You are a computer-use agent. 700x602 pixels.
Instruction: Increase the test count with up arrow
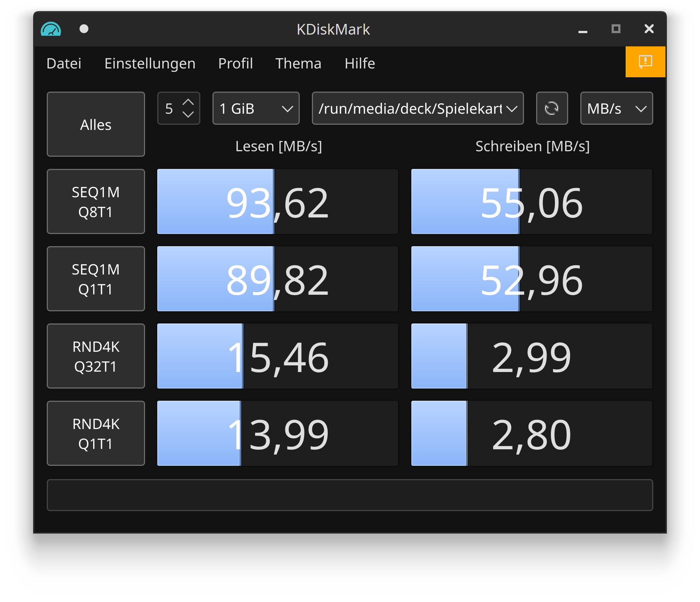pyautogui.click(x=188, y=102)
